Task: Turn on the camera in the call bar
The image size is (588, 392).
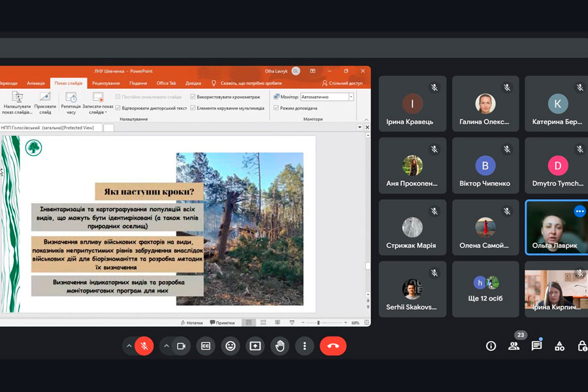Action: (181, 346)
